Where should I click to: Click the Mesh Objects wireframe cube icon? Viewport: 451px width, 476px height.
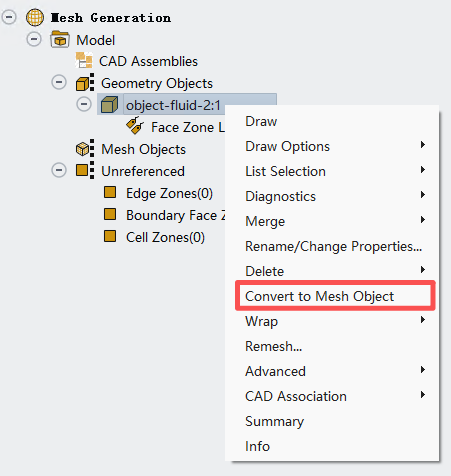pyautogui.click(x=85, y=149)
